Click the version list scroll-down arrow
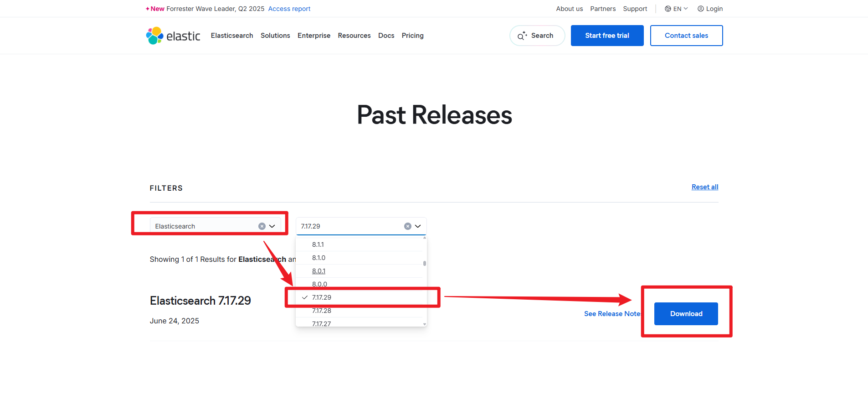This screenshot has width=868, height=395. click(425, 324)
